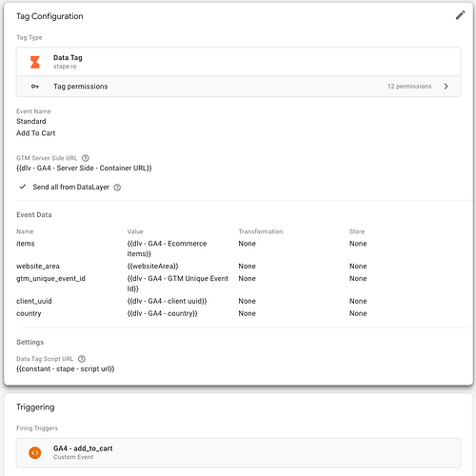Open help for Data Tag Script URL
This screenshot has height=476, width=476.
tap(82, 359)
